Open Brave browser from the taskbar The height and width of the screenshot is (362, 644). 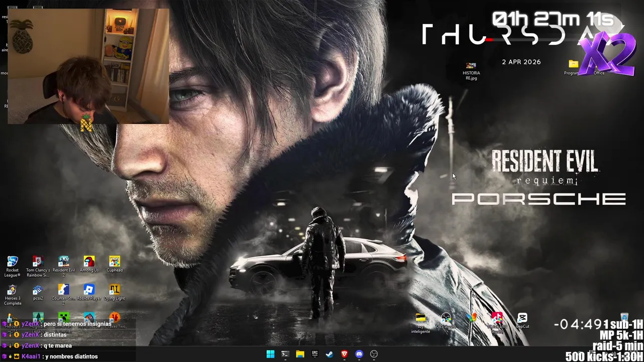[344, 354]
